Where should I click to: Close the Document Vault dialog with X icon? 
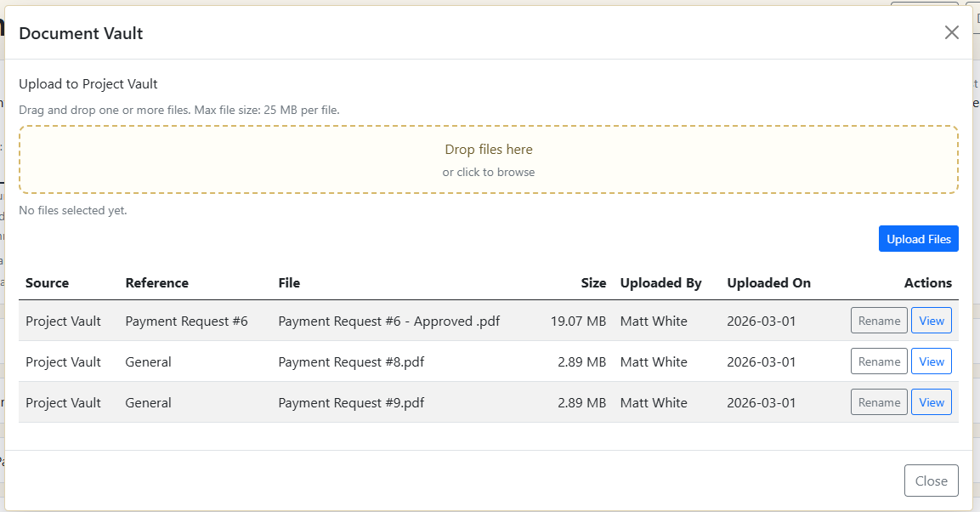tap(951, 32)
